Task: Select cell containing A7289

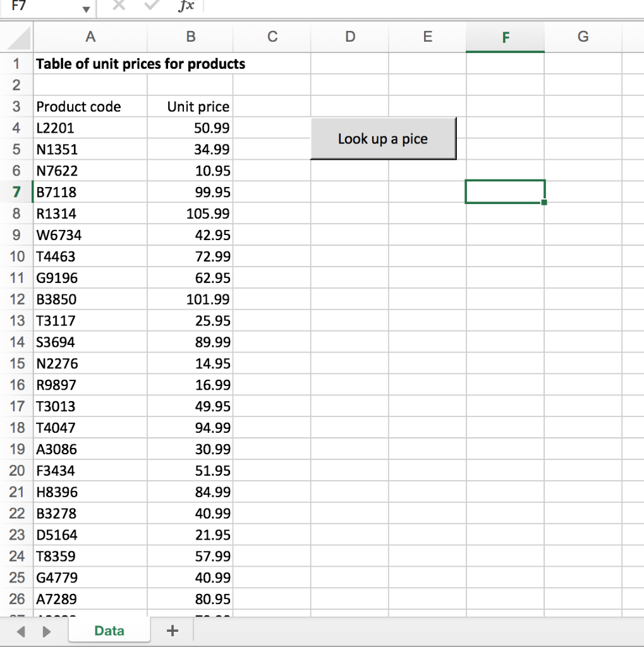Action: click(90, 599)
